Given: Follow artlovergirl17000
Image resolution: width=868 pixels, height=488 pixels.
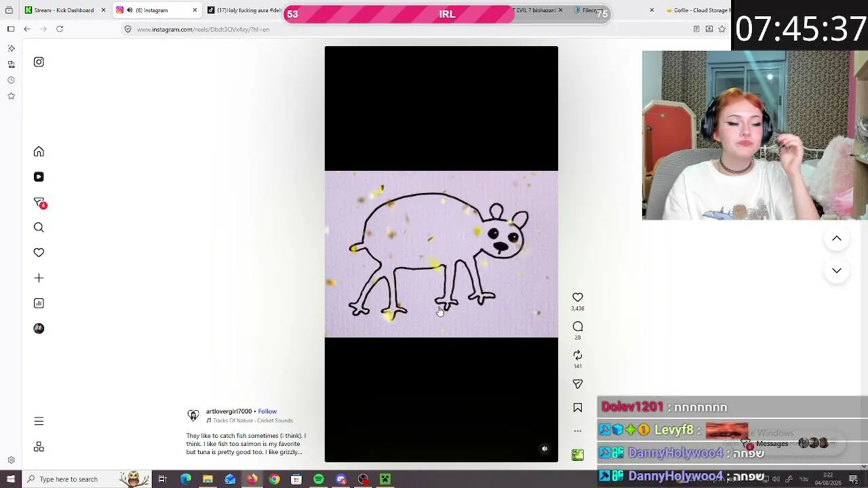Looking at the screenshot, I should pos(267,411).
